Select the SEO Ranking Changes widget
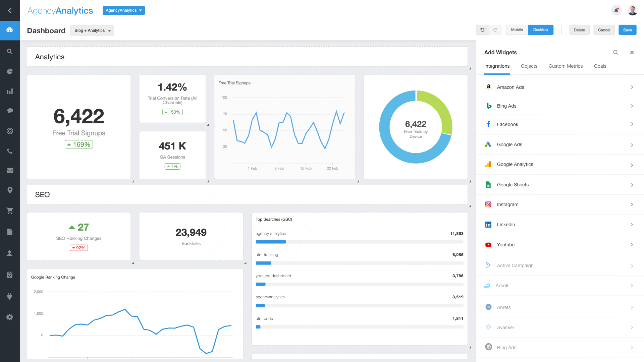The image size is (644, 362). 79,237
